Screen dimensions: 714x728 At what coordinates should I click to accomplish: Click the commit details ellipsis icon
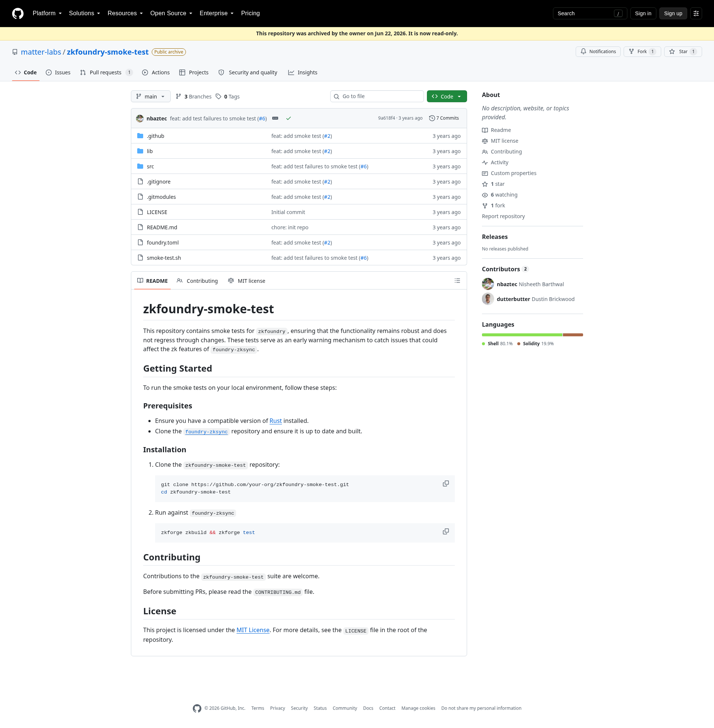click(x=275, y=119)
